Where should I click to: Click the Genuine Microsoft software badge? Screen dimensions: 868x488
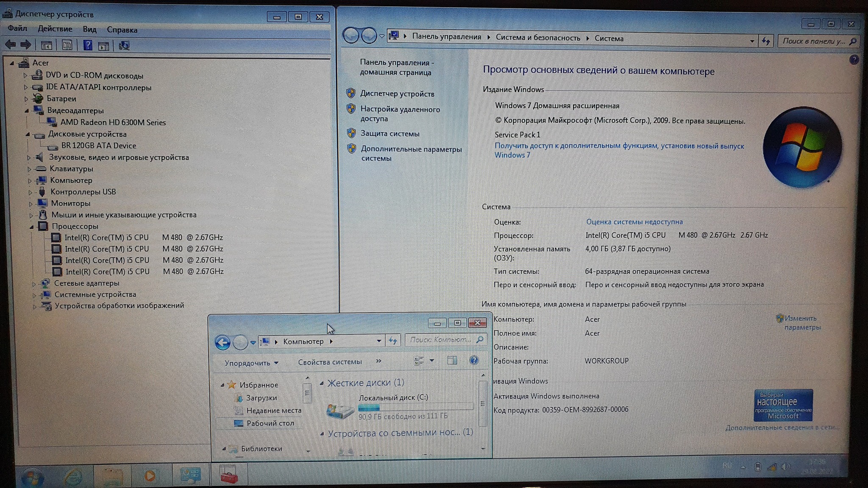783,405
